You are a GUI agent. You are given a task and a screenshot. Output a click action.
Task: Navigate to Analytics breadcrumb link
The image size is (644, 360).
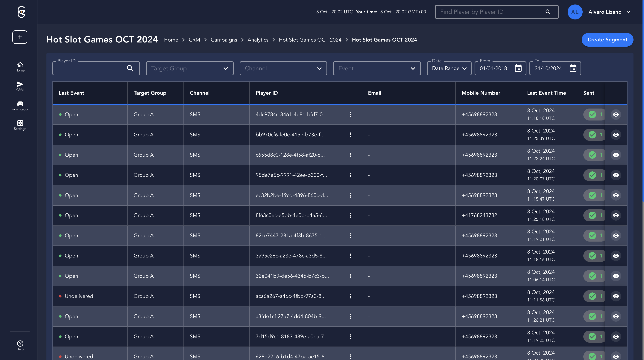point(258,40)
